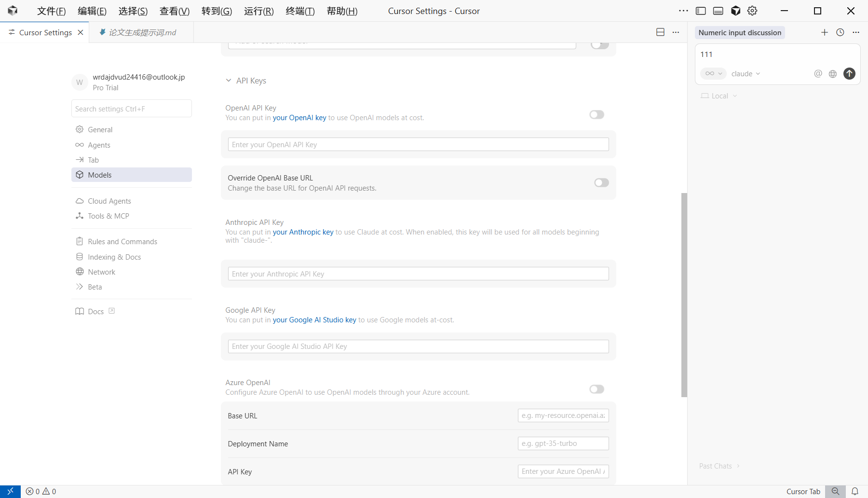This screenshot has width=868, height=498.
Task: Click Cursor Tab in status bar
Action: pos(803,491)
